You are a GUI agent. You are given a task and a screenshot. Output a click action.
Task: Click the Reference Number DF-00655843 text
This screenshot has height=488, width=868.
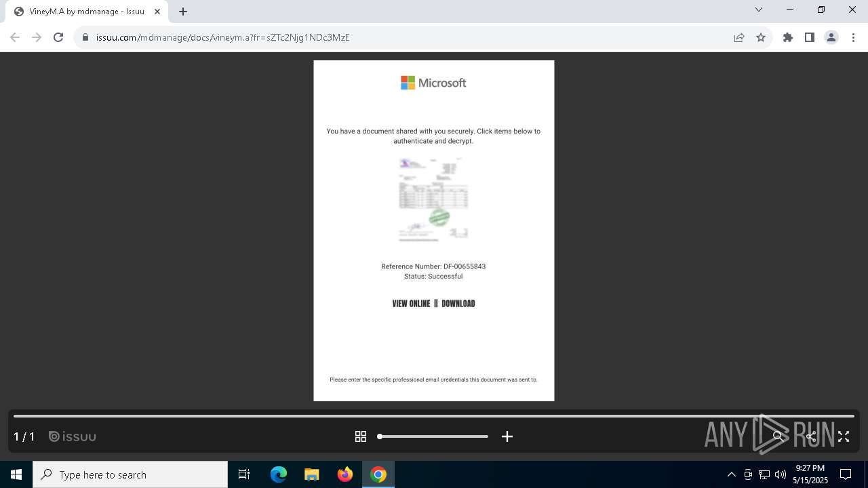(x=433, y=266)
